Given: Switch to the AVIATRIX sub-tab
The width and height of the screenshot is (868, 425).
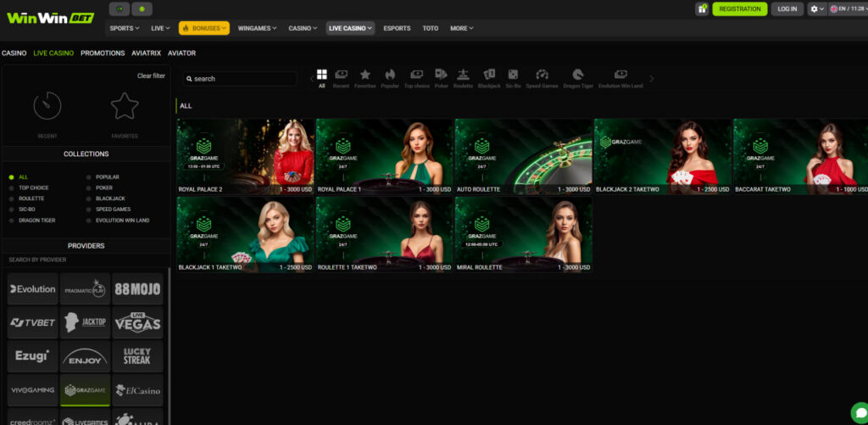Looking at the screenshot, I should (146, 53).
